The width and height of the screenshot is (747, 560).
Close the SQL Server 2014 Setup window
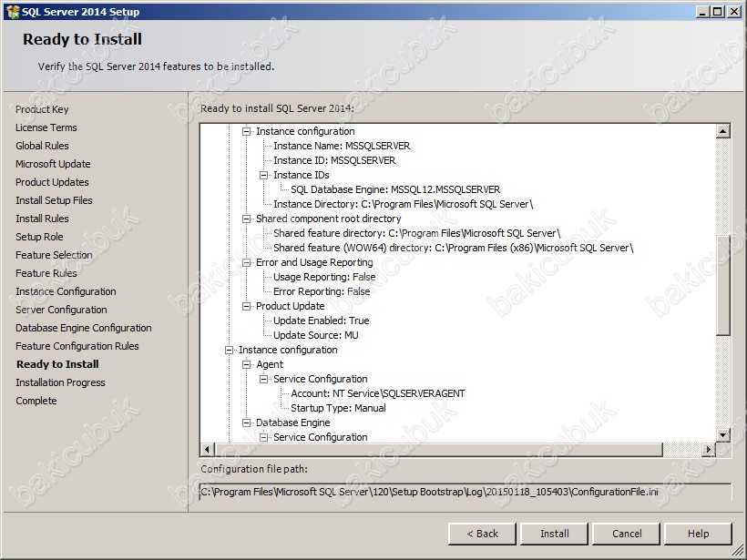(734, 12)
